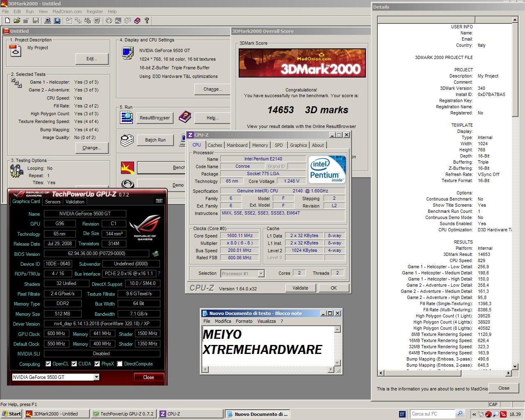The height and width of the screenshot is (420, 525).
Task: Click the purple help book toolbar icon
Action: [137, 21]
